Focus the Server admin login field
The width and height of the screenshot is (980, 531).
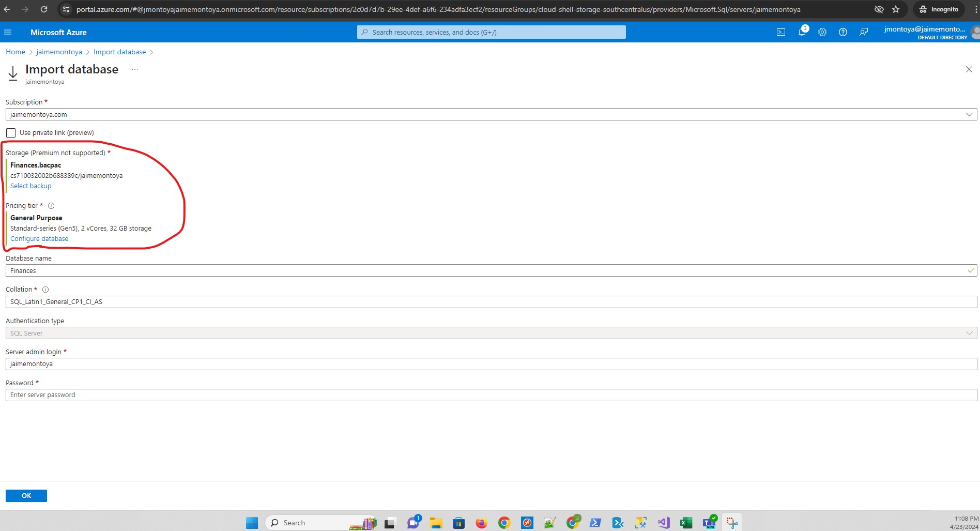(491, 363)
